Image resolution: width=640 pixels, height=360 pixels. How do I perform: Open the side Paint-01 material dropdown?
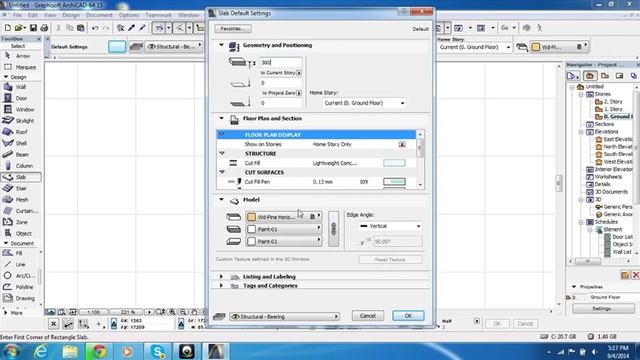[x=284, y=229]
